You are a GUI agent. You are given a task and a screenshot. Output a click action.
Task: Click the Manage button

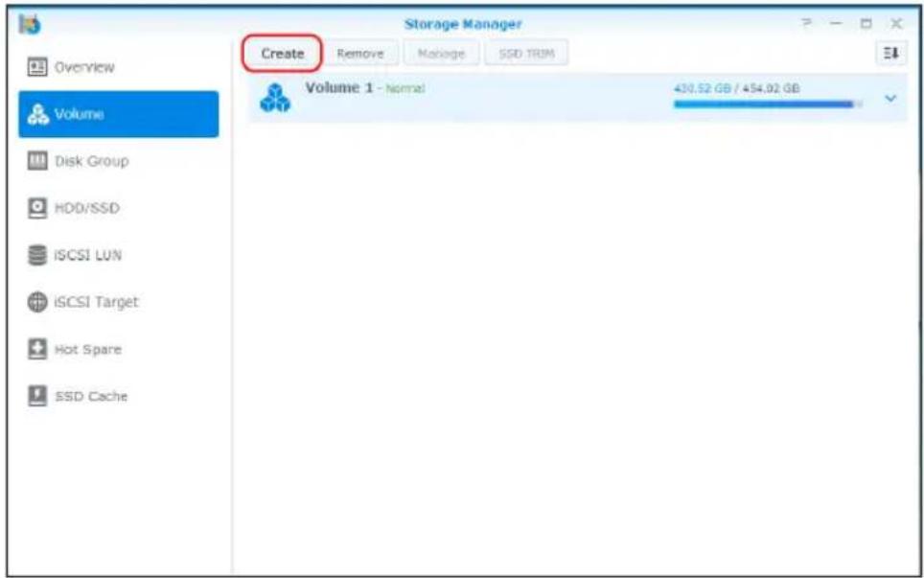point(441,54)
